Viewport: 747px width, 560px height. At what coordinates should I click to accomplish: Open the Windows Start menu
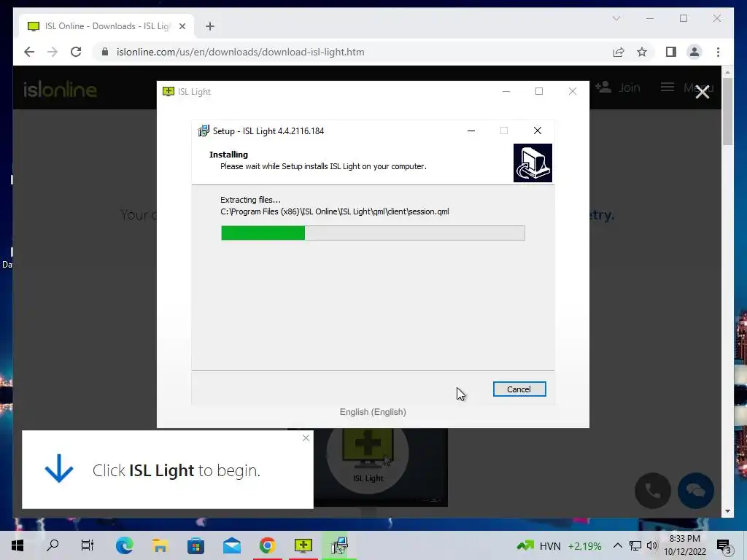pos(18,545)
